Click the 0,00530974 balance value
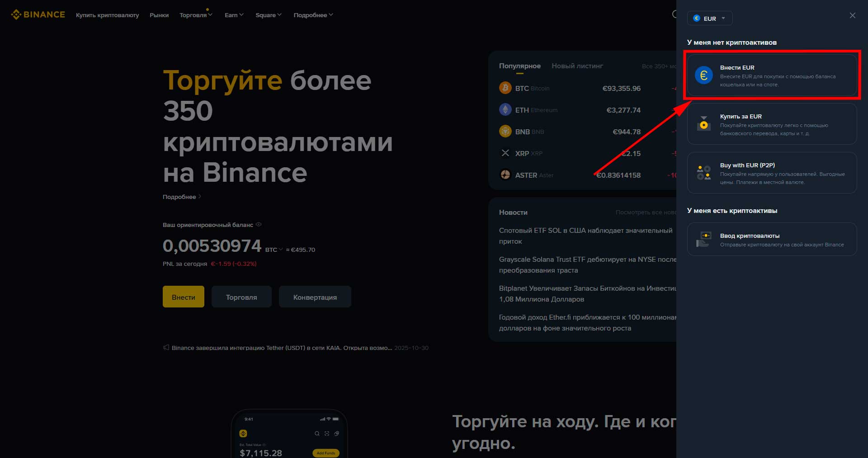Screen dimensions: 868x458 pyautogui.click(x=212, y=246)
